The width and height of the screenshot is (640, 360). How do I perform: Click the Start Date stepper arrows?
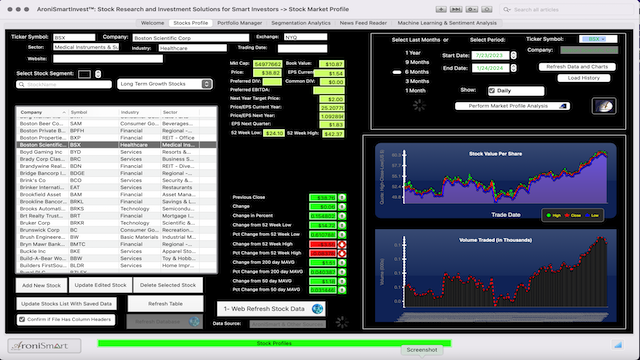click(513, 55)
